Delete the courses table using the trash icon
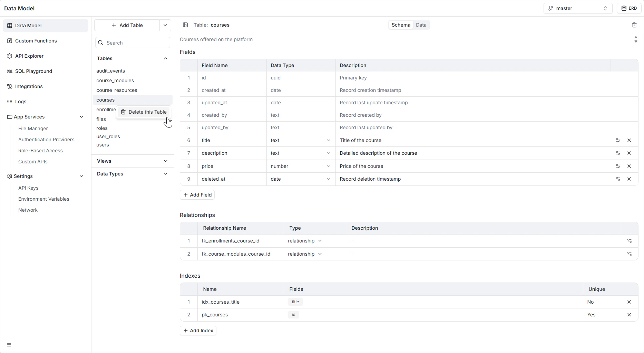The image size is (644, 353). click(634, 25)
